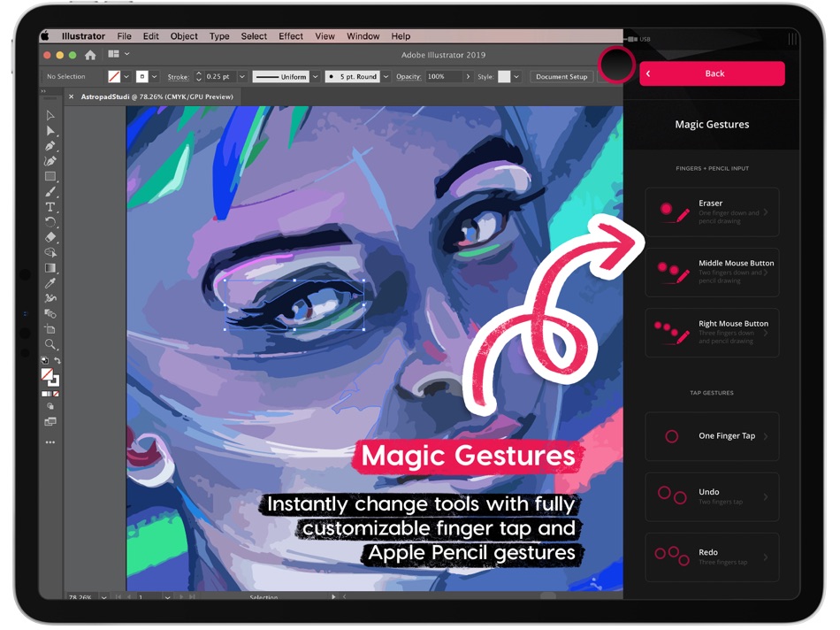
Task: Open the Apple menu
Action: tap(45, 36)
